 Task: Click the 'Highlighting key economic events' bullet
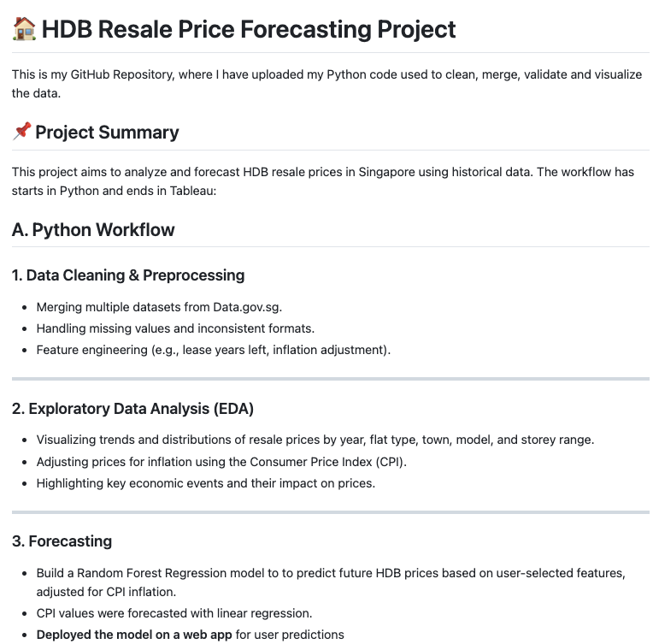205,483
